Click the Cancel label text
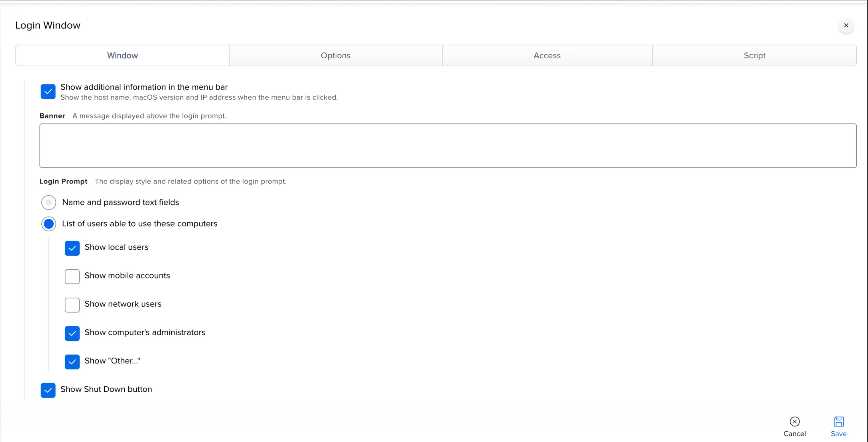Image resolution: width=868 pixels, height=442 pixels. coord(794,434)
